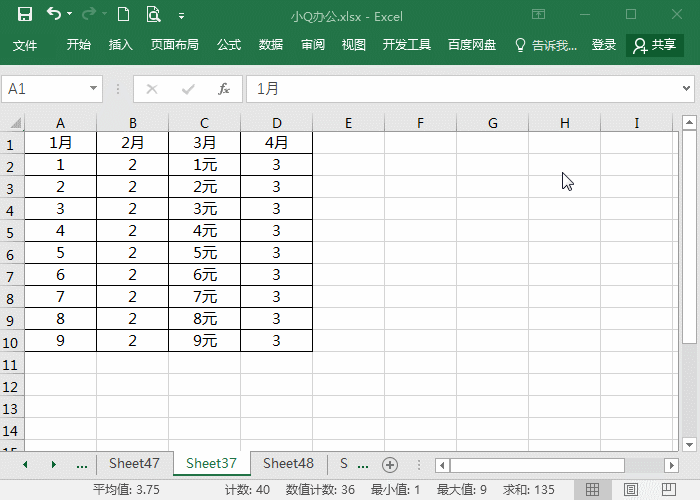The image size is (700, 500).
Task: Click the left ellipsis for hidden sheets
Action: click(82, 466)
